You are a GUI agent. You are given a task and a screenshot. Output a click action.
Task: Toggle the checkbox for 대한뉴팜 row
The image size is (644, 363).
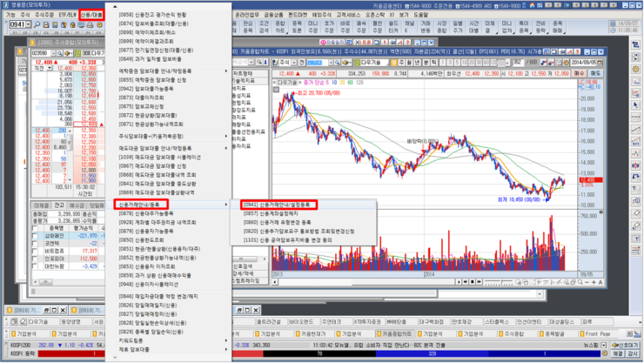coord(35,266)
